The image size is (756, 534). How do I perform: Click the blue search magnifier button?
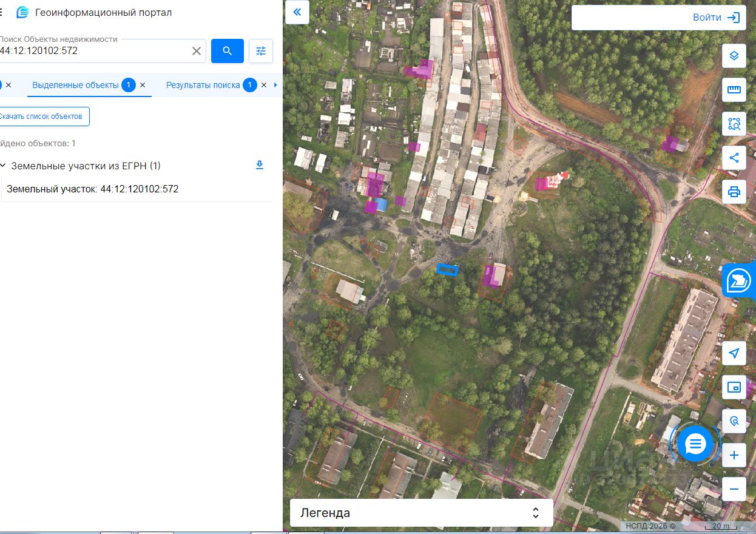click(x=228, y=51)
